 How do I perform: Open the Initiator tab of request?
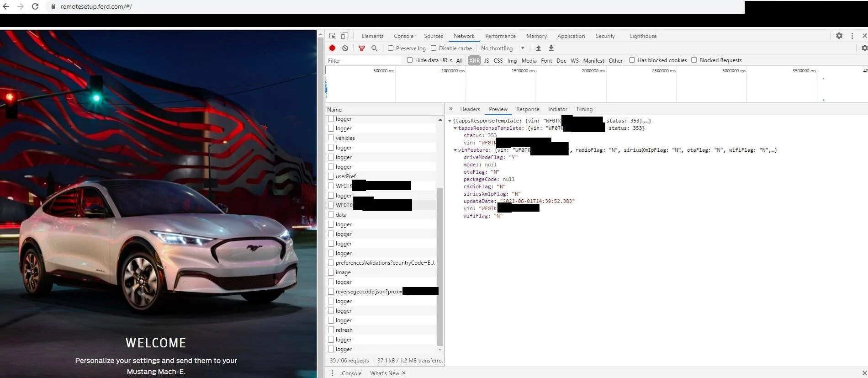click(x=558, y=109)
